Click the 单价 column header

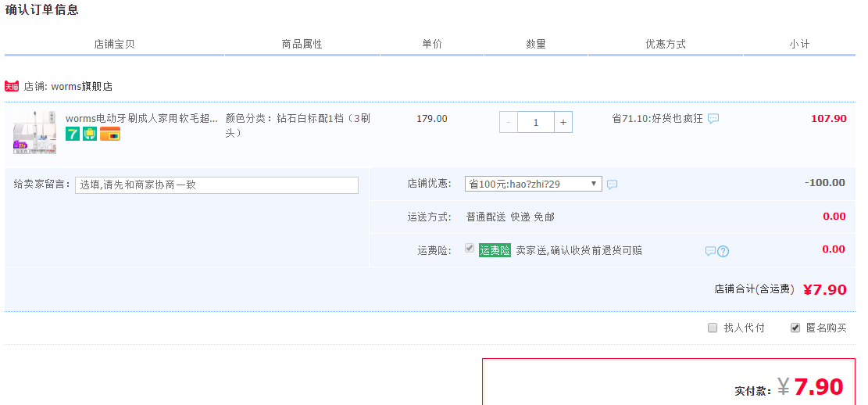[x=432, y=45]
